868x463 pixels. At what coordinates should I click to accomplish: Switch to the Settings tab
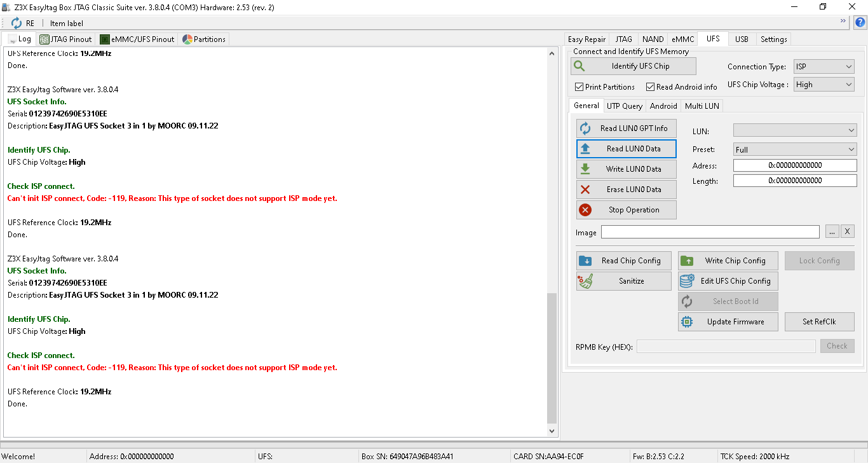773,39
